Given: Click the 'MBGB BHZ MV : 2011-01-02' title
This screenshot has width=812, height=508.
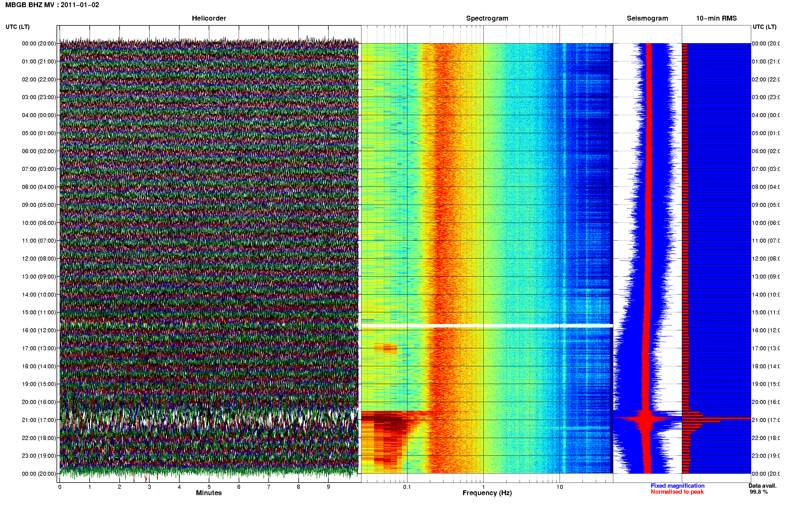Looking at the screenshot, I should 52,5.
